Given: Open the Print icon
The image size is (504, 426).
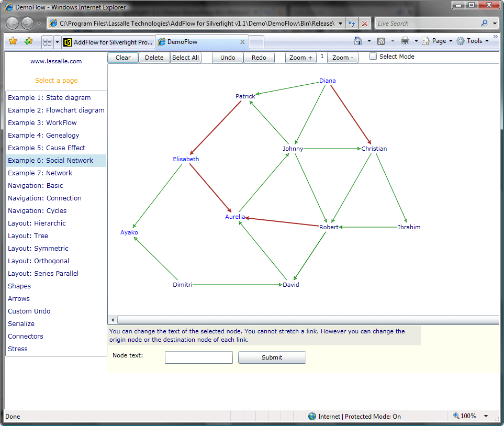Looking at the screenshot, I should pos(406,40).
